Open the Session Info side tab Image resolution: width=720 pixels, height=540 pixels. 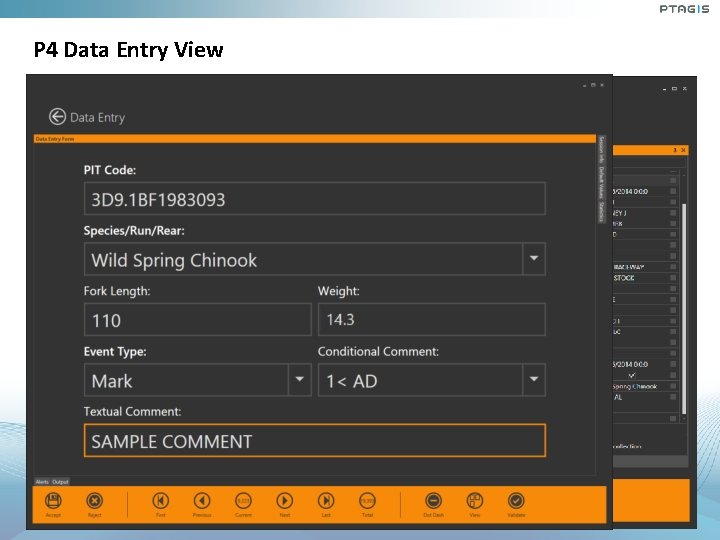click(601, 150)
